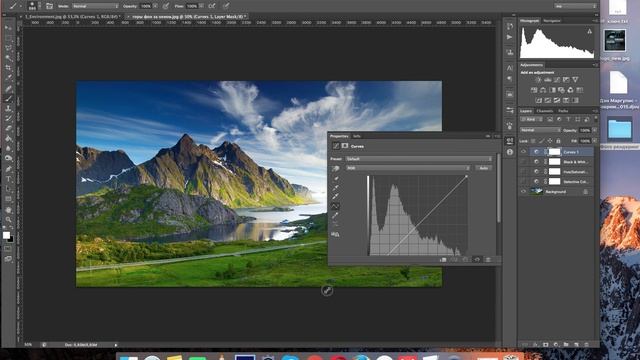
Task: Select the draw-curve pencil tool in Curves
Action: click(x=336, y=215)
